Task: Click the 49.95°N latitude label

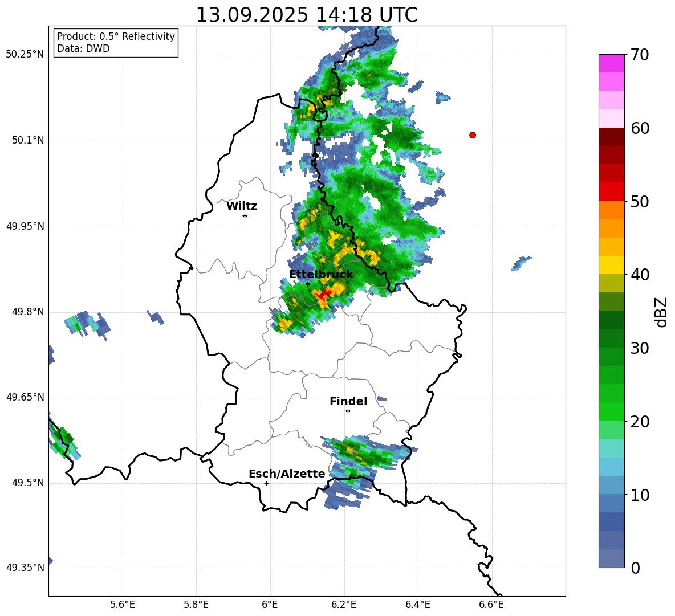Action: [25, 226]
